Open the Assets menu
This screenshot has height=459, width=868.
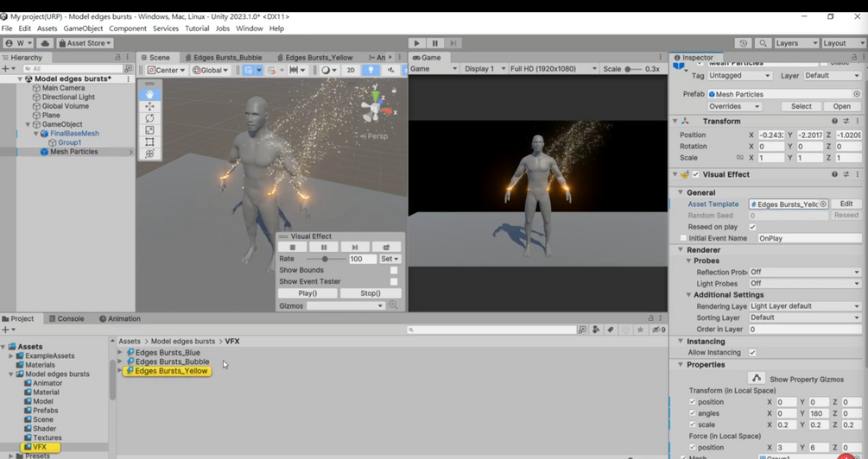point(47,28)
